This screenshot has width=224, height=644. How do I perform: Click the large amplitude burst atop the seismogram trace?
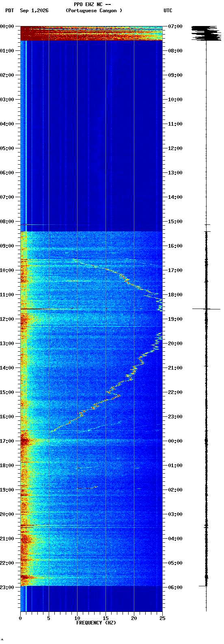207,33
